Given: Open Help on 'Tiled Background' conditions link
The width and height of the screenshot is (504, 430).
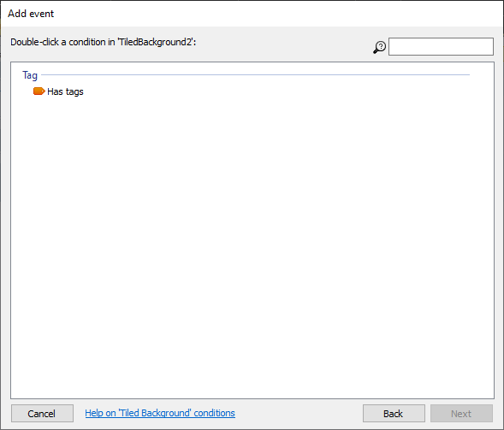Looking at the screenshot, I should point(160,413).
